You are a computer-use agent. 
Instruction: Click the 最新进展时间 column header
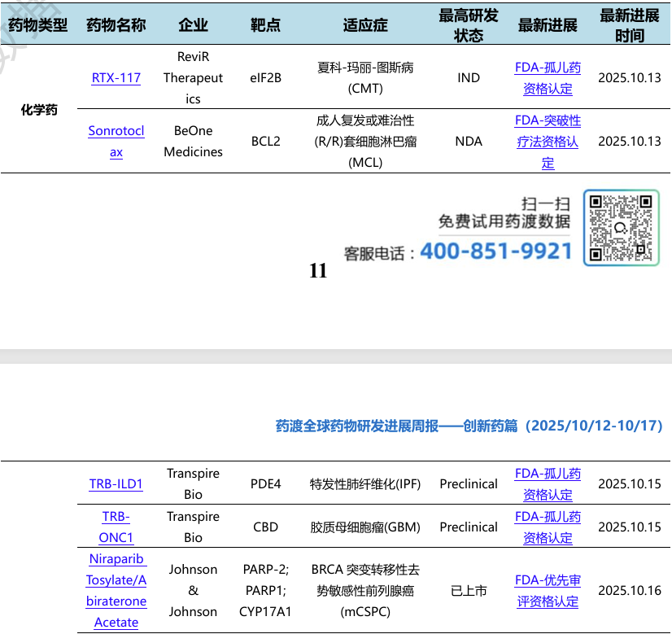pos(629,25)
